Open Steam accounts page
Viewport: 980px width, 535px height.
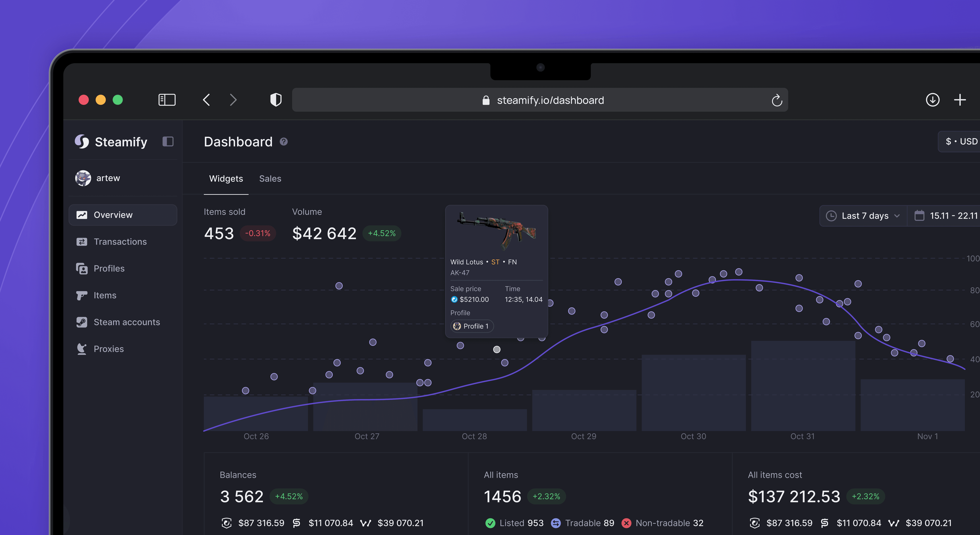[x=123, y=322]
